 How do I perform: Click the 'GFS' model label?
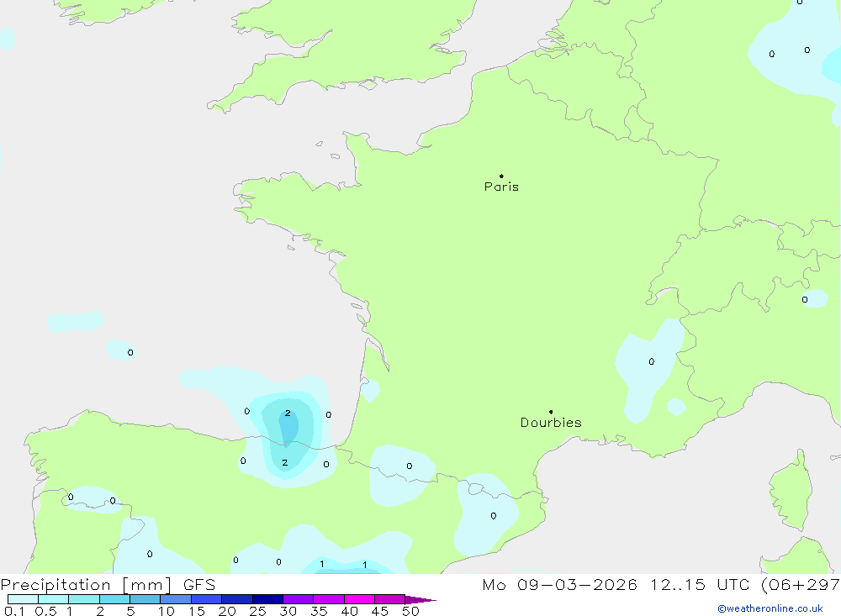click(199, 584)
